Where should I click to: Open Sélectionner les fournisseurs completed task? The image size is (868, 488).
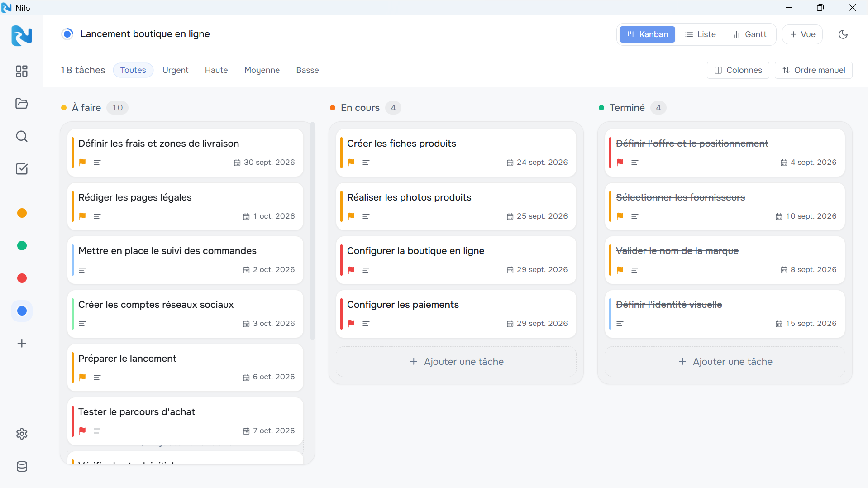tap(725, 206)
